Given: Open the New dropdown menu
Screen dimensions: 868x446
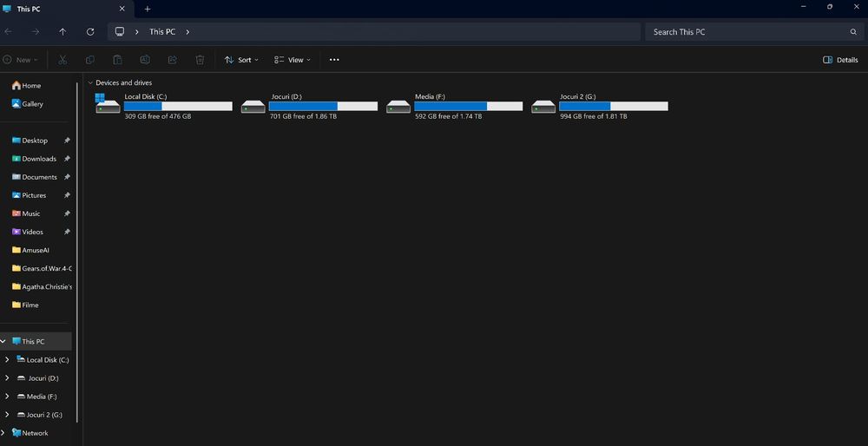Looking at the screenshot, I should tap(21, 60).
